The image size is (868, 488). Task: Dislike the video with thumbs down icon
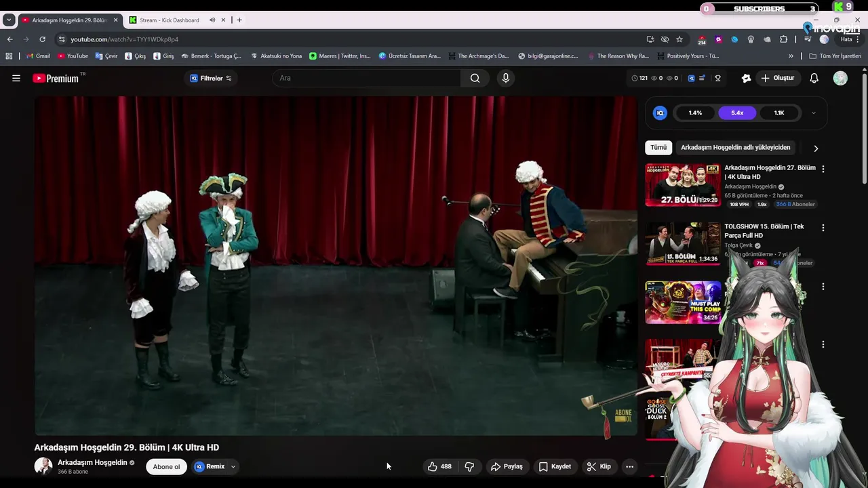click(x=469, y=466)
